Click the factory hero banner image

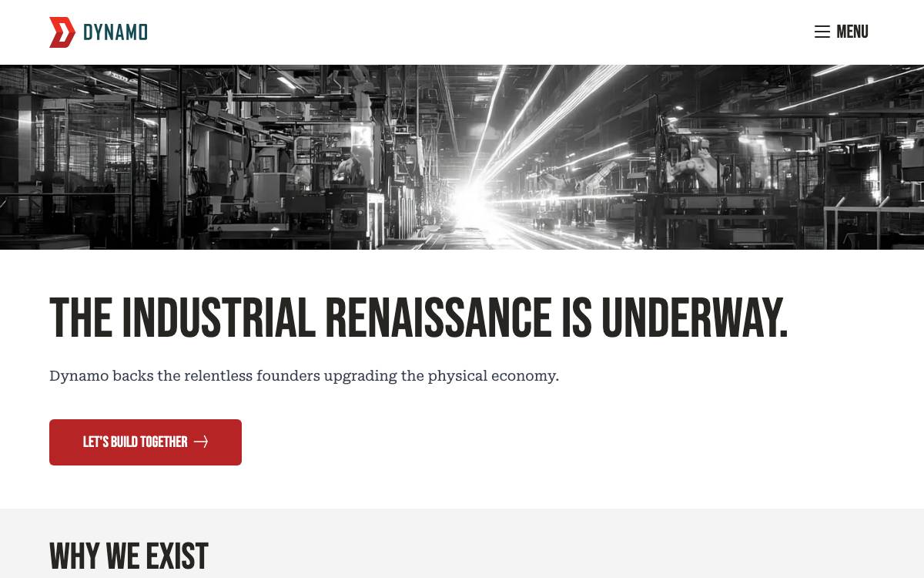point(462,157)
